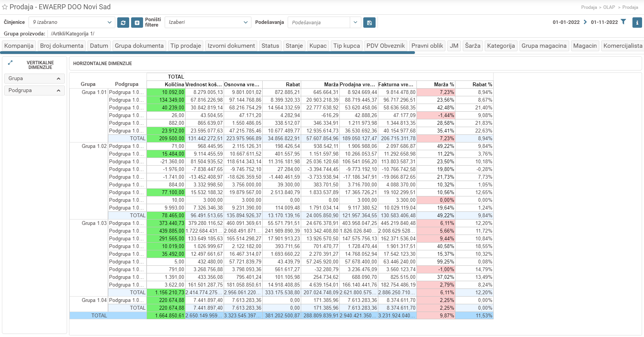Click the Grupa magacina dimension button
The height and width of the screenshot is (337, 644).
[x=544, y=46]
